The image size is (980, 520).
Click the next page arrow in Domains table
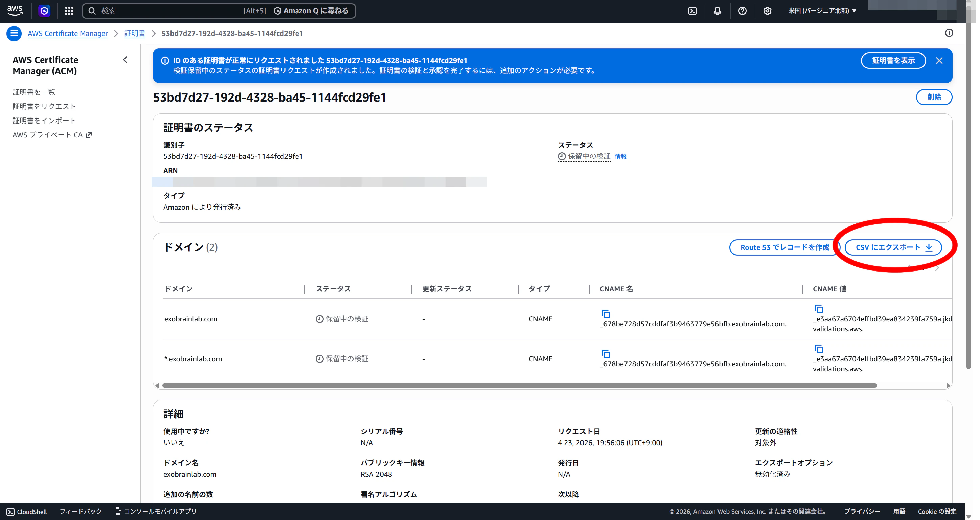pos(937,268)
